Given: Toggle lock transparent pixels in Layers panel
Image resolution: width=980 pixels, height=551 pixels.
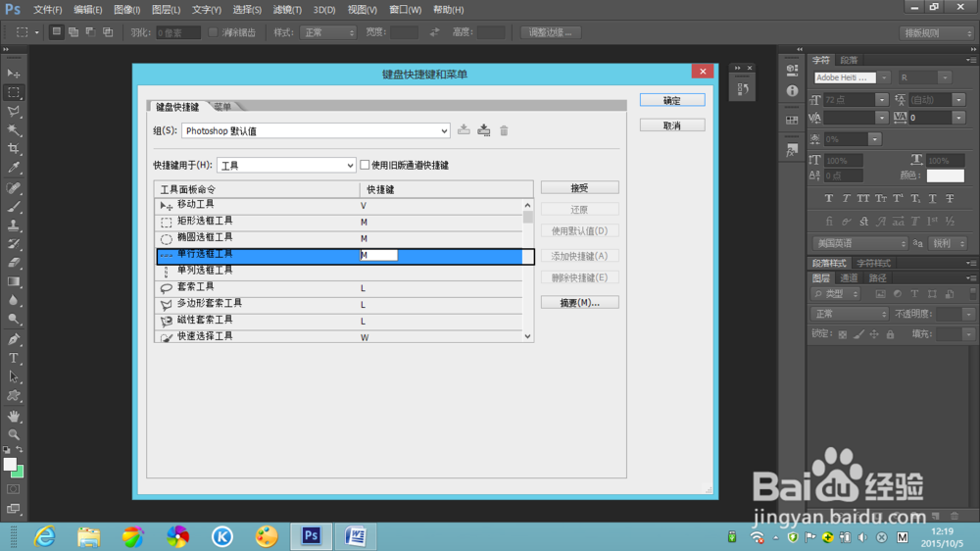Looking at the screenshot, I should coord(843,334).
